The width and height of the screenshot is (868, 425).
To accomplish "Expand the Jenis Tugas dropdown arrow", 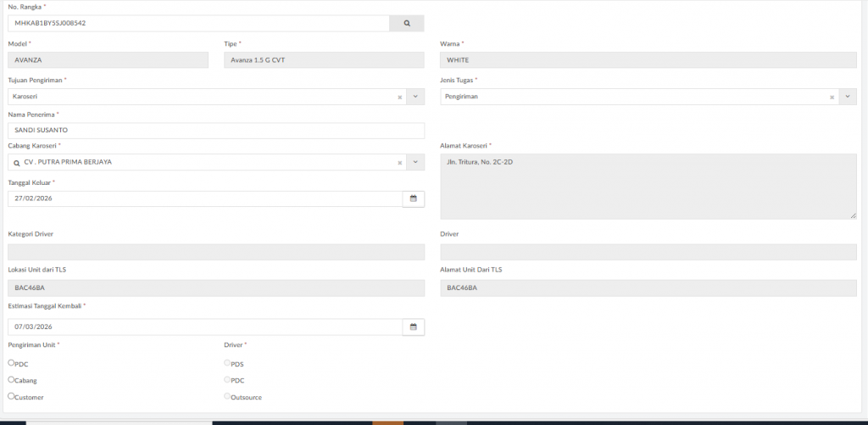I will pos(848,98).
